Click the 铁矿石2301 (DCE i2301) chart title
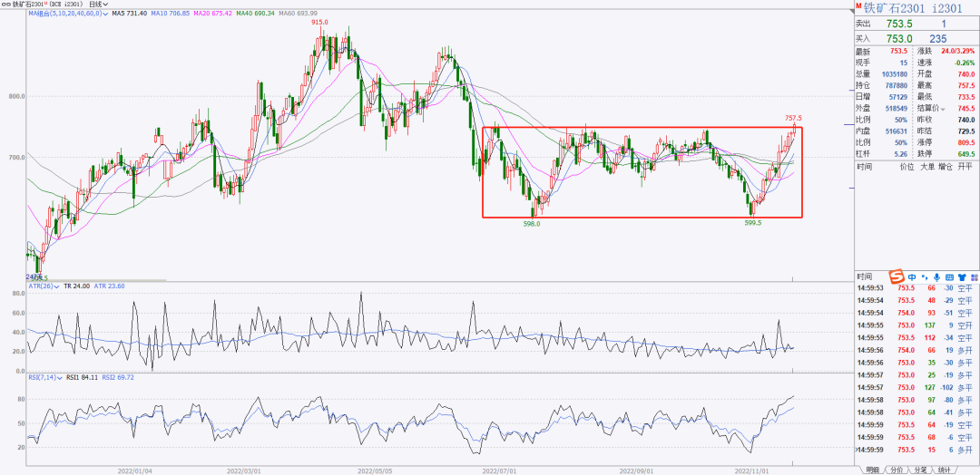 [49, 4]
